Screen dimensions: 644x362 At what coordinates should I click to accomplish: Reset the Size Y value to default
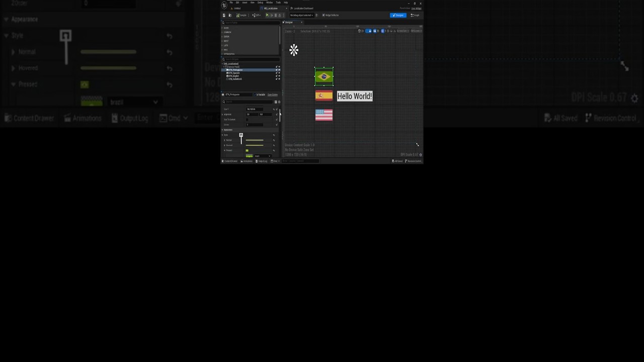[x=274, y=109]
